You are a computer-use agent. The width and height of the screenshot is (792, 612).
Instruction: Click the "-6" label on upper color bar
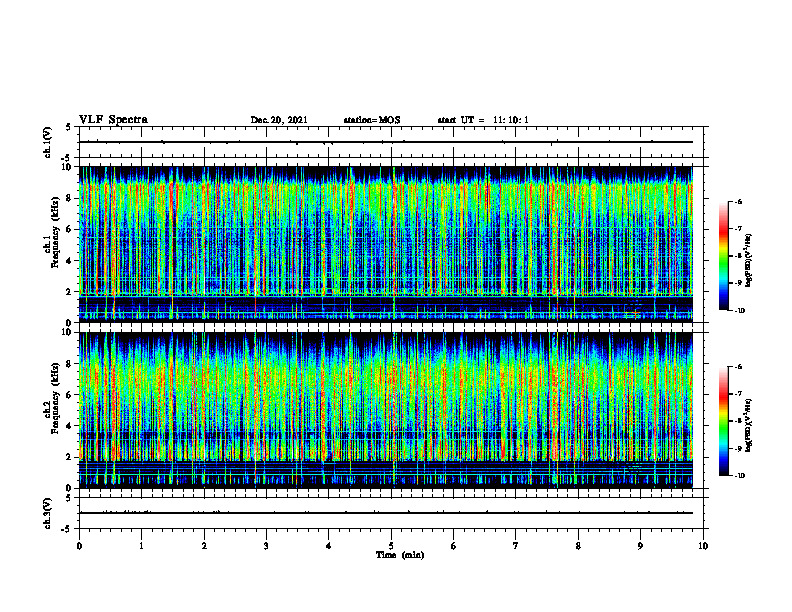[738, 201]
